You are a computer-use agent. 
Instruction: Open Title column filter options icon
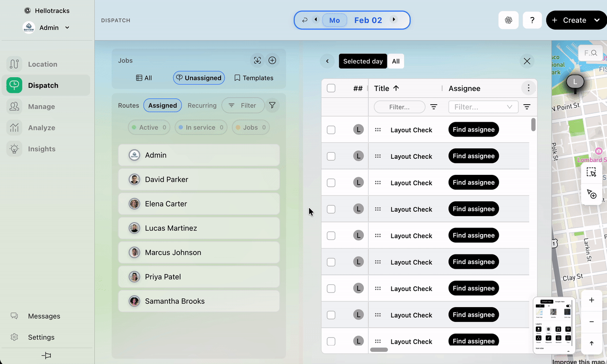433,107
